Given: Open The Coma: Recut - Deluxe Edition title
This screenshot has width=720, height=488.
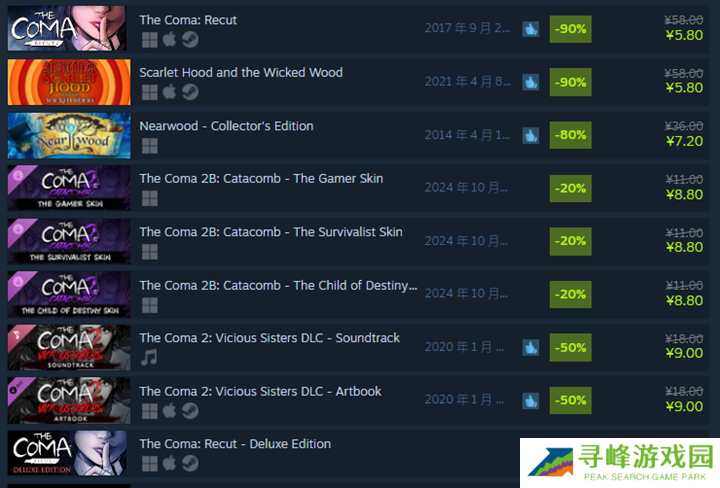Looking at the screenshot, I should click(x=235, y=444).
